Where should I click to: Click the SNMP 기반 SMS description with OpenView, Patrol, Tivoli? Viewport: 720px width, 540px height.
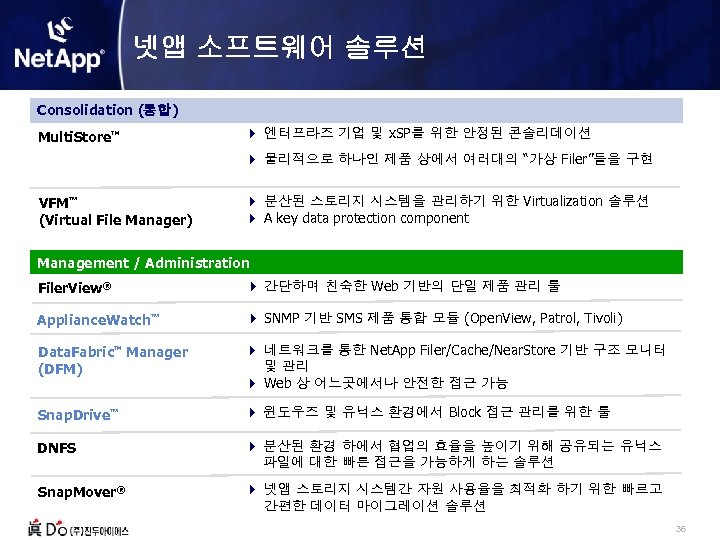[x=443, y=318]
